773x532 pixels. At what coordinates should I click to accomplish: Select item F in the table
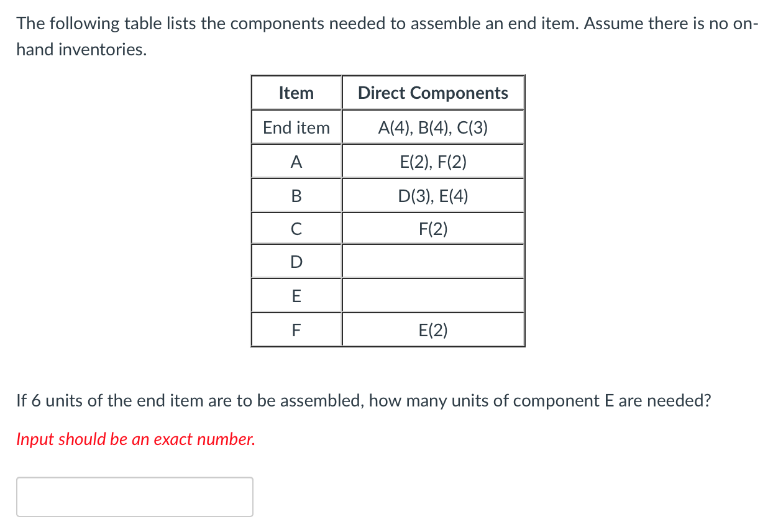296,329
